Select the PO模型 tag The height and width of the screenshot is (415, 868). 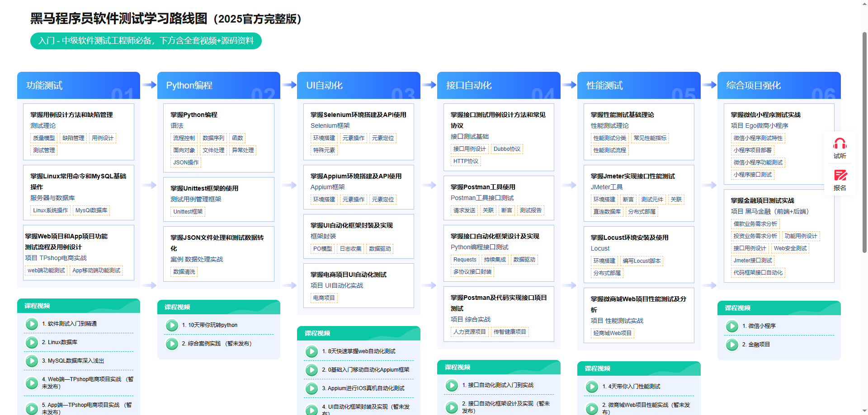(322, 249)
